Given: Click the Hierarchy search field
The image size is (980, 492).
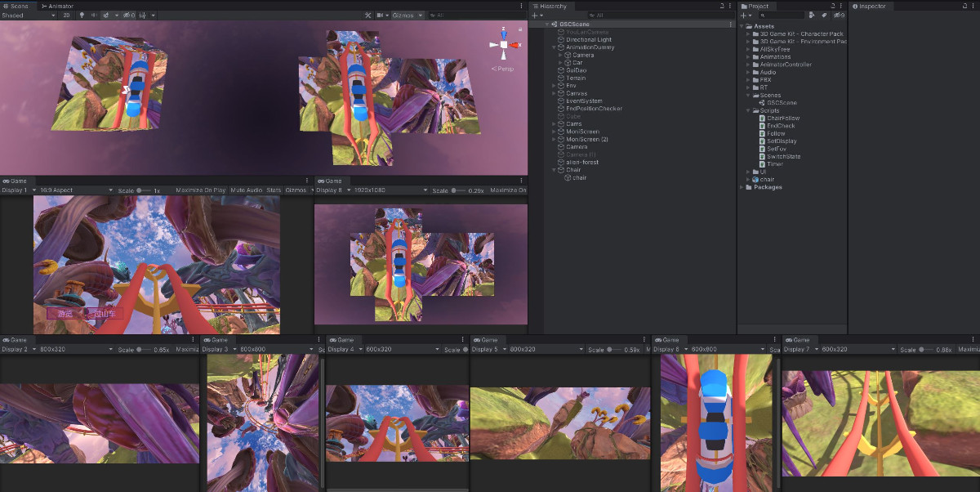Looking at the screenshot, I should 645,15.
